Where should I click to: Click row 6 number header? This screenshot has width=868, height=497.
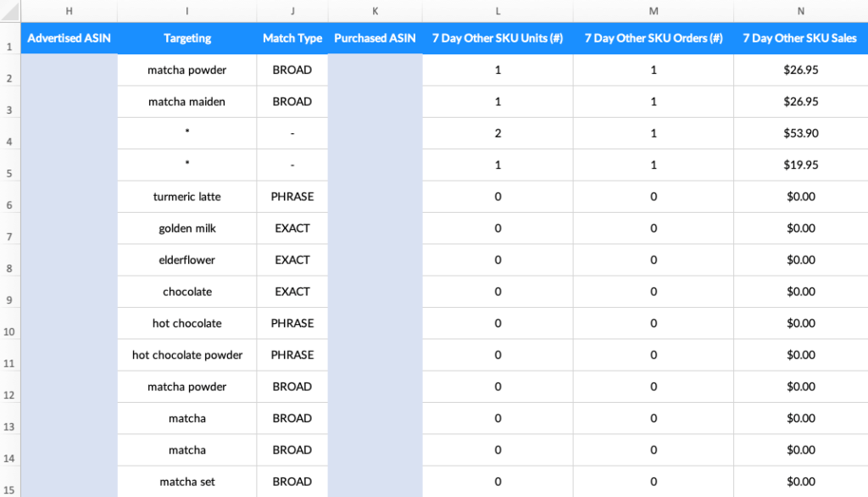point(9,204)
